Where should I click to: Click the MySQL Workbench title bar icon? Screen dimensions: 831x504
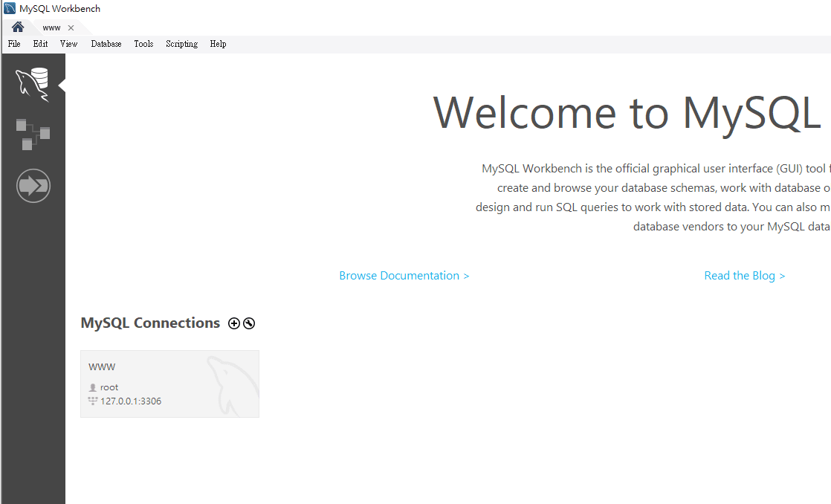tap(10, 8)
